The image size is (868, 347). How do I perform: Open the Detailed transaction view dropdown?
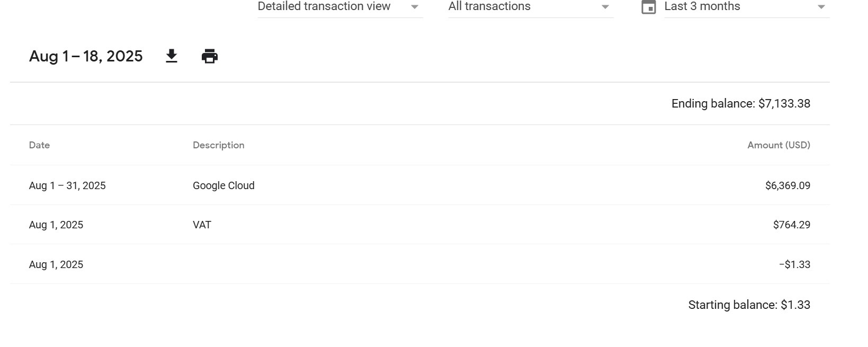(x=324, y=6)
